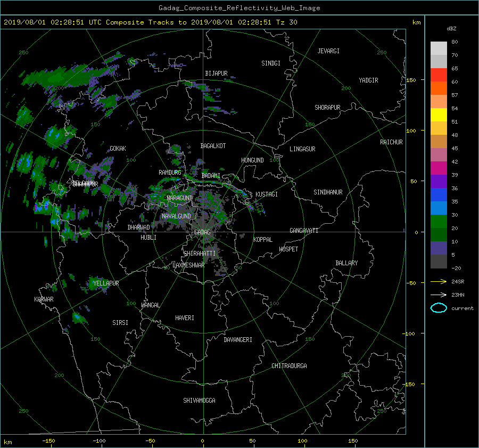Image resolution: width=479 pixels, height=448 pixels.
Task: Click the JEVARGI town label
Action: click(x=328, y=51)
